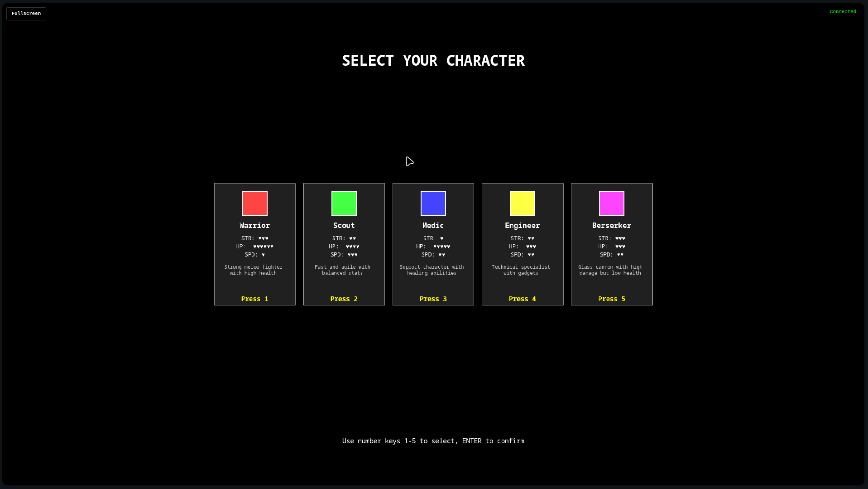Click the Engineer STR hearts row

pyautogui.click(x=523, y=238)
